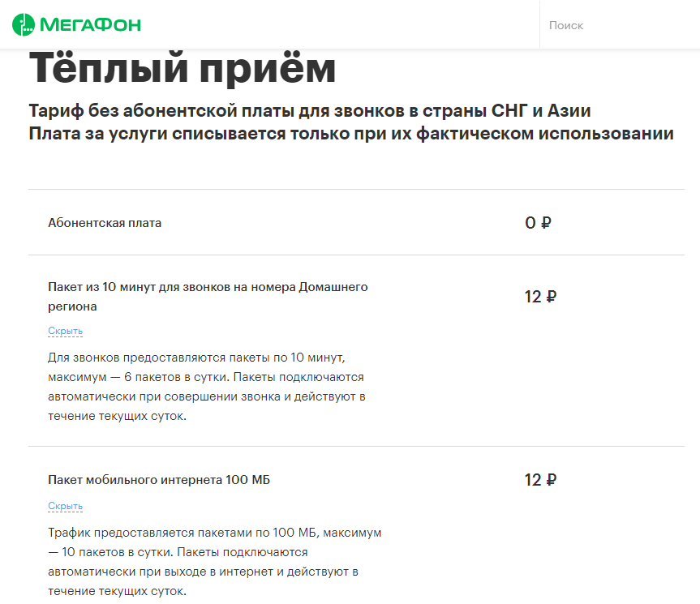Select the Абонентская плата row label

pyautogui.click(x=105, y=223)
